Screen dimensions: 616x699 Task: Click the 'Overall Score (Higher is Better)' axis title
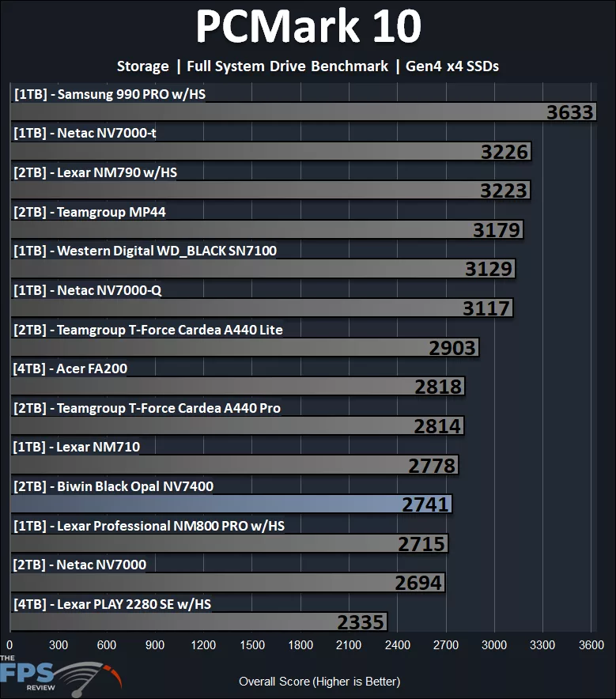(x=319, y=682)
